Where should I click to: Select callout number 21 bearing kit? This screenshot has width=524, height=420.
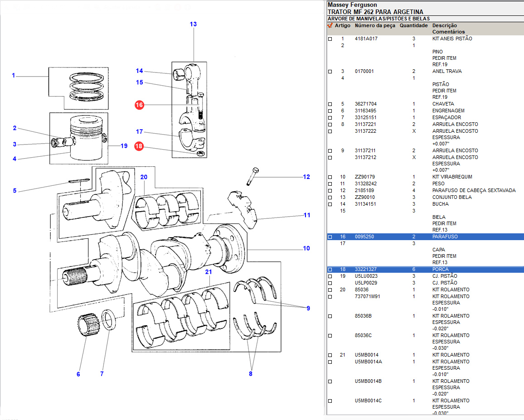click(209, 272)
